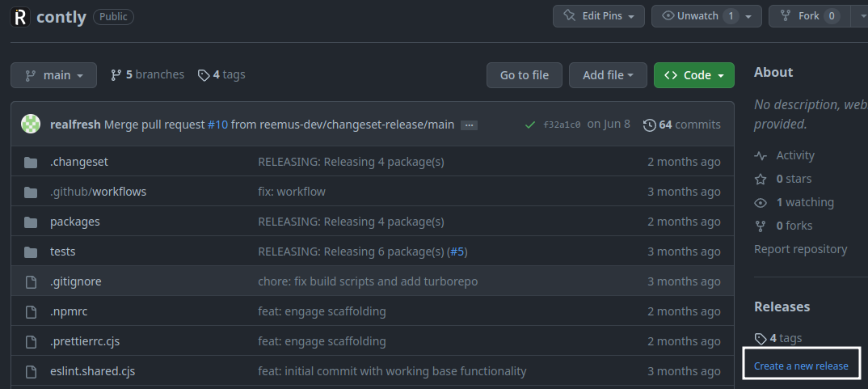Open the main branch selector dropdown
The image size is (868, 389).
tap(53, 75)
